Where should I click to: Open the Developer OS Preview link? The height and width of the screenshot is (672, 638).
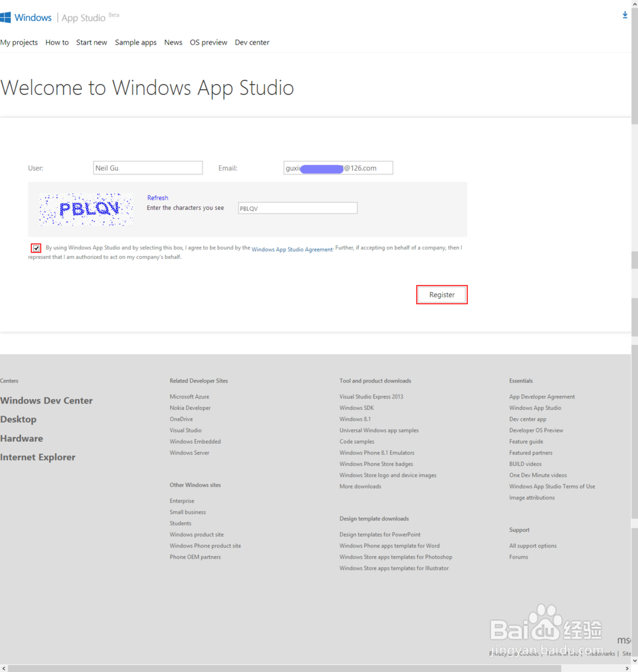click(536, 430)
